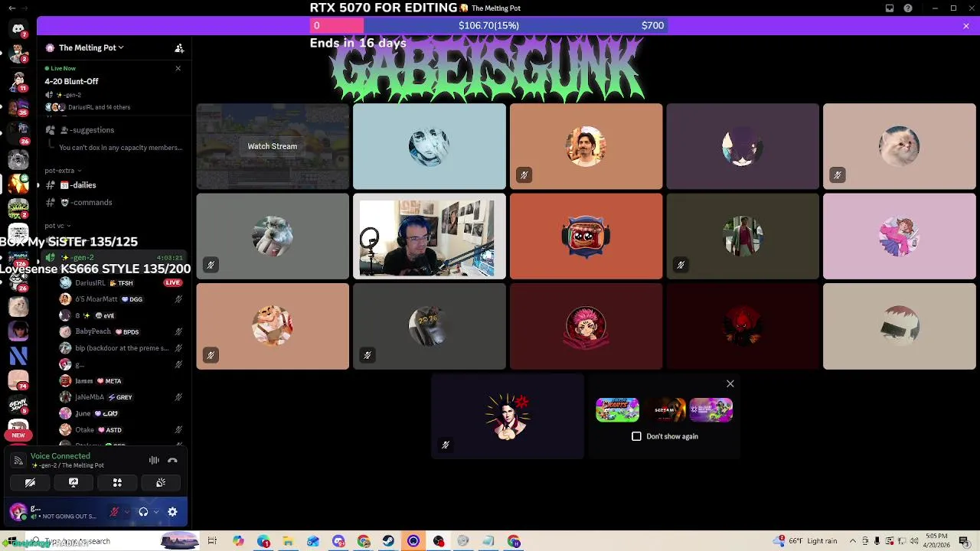Open weather widget showing 66°F Light rain
The width and height of the screenshot is (980, 551).
click(805, 541)
